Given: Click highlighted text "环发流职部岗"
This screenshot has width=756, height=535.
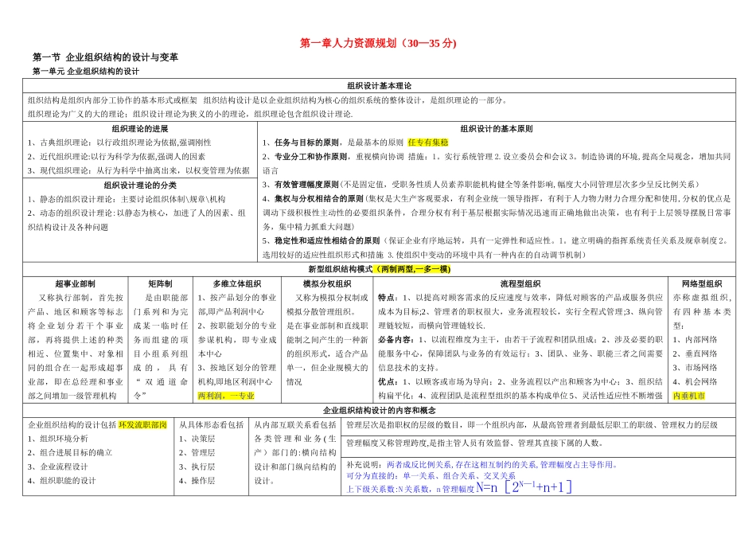Looking at the screenshot, I should 142,424.
